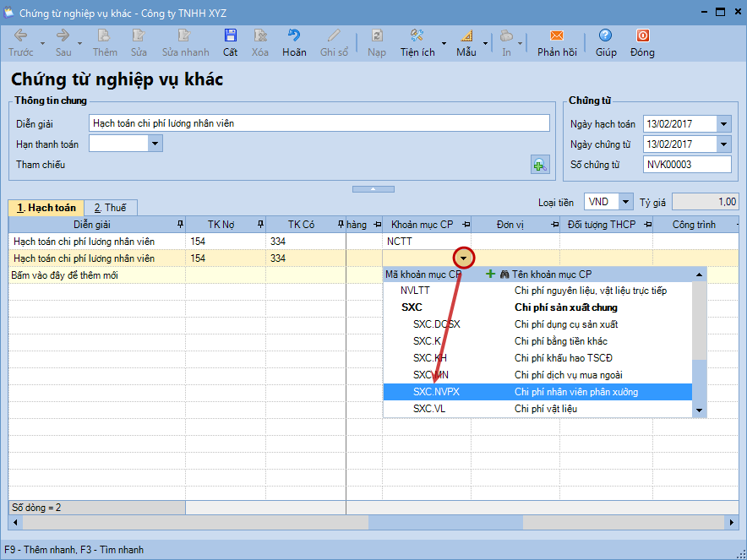This screenshot has width=747, height=560.
Task: Click the green plus add khoản mục icon
Action: pos(490,275)
